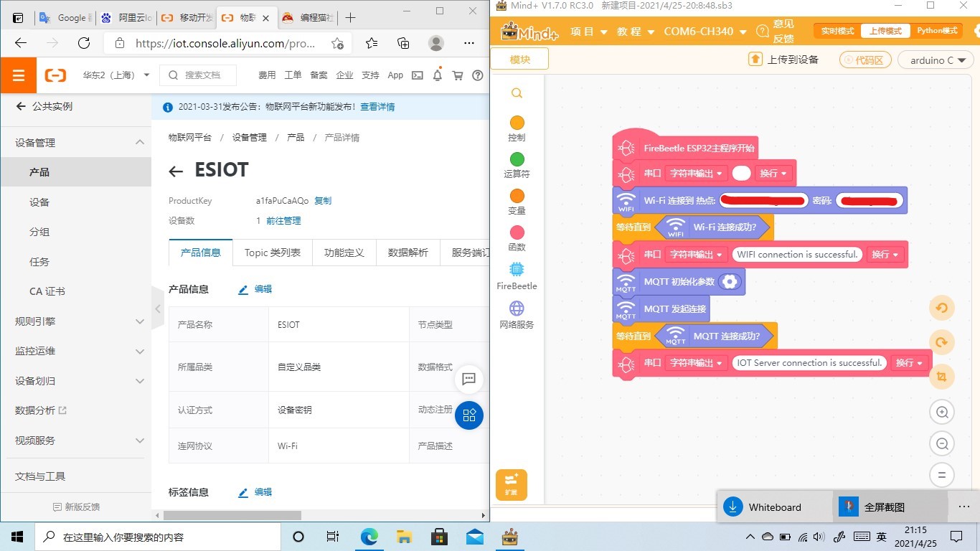Click the horizontal scrollbar in Aliyun page
Viewport: 980px width, 551px height.
232,515
